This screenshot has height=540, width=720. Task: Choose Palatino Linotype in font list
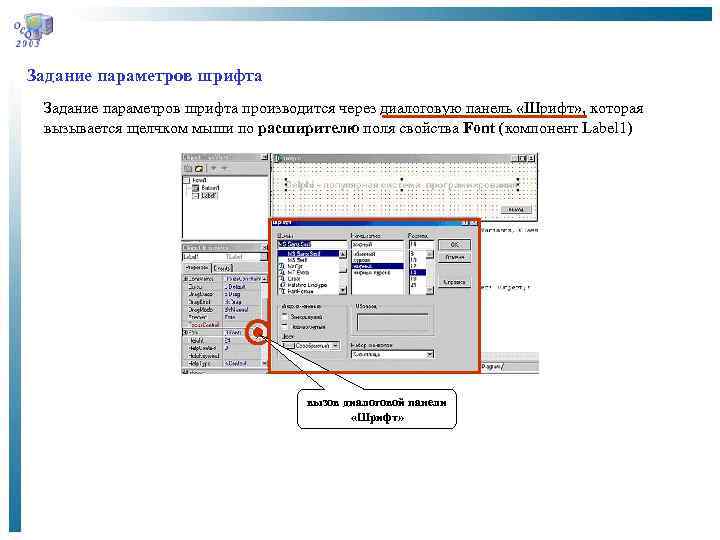coord(307,285)
